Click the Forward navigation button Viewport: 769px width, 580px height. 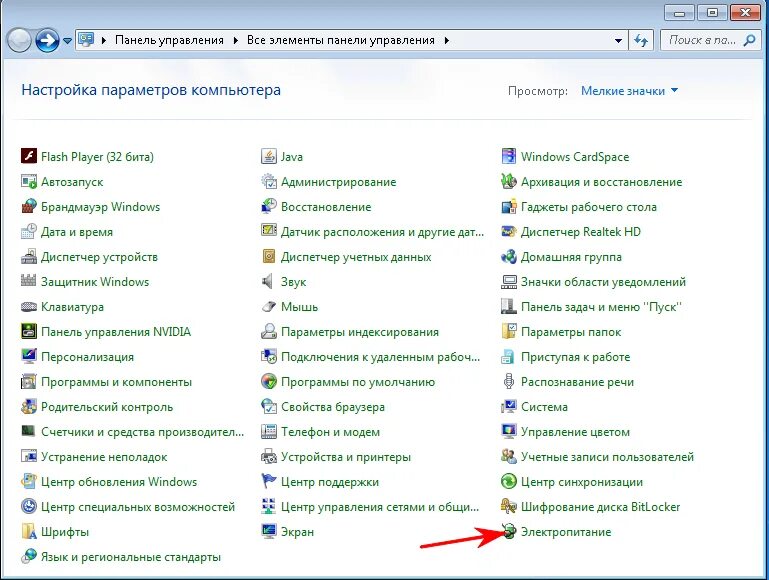click(47, 41)
